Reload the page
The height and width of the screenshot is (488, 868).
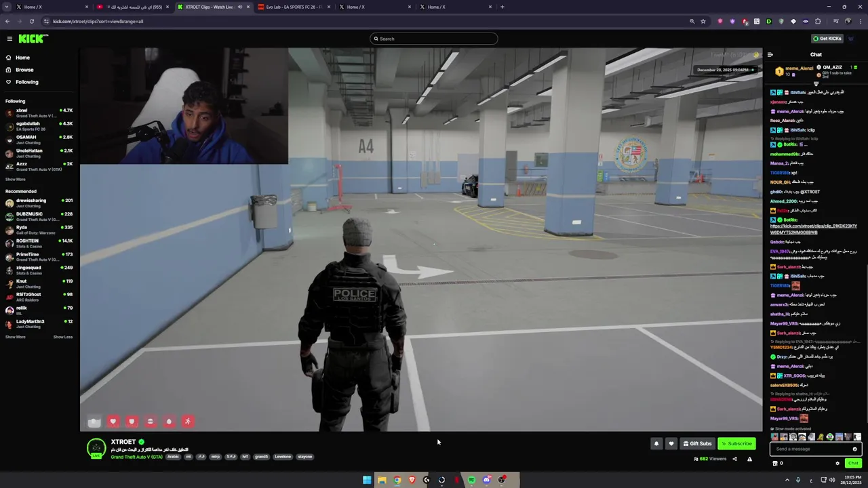[x=31, y=21]
